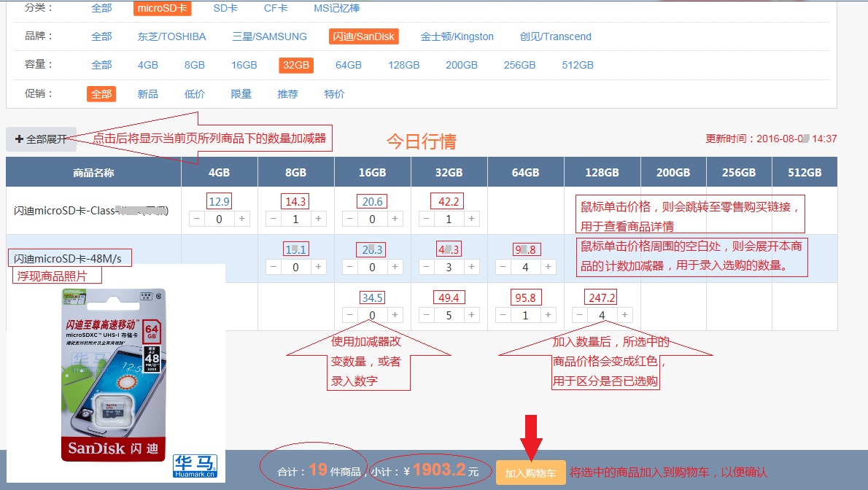Viewport: 868px width, 490px height.
Task: Filter brand by 金士顿/Kingston
Action: click(457, 36)
